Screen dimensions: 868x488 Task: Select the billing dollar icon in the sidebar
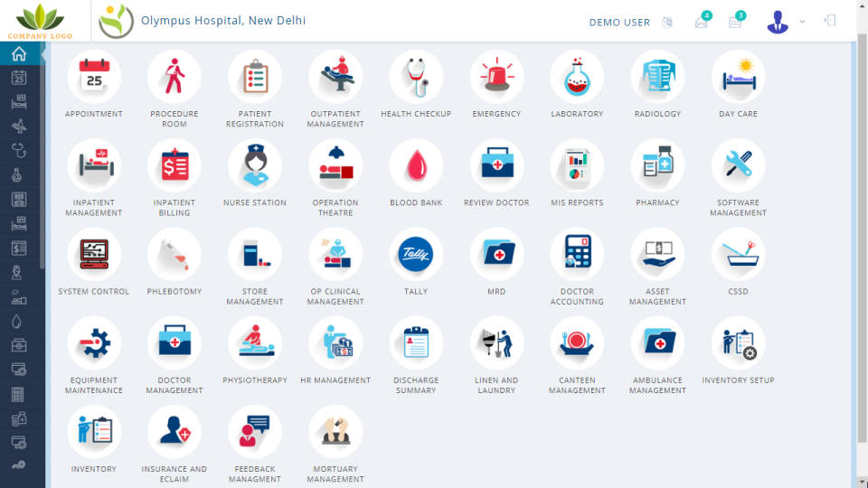pos(19,249)
